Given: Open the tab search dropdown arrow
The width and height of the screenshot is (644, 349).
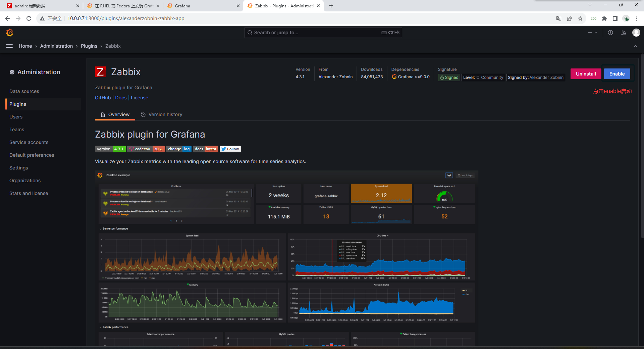Looking at the screenshot, I should click(590, 5).
